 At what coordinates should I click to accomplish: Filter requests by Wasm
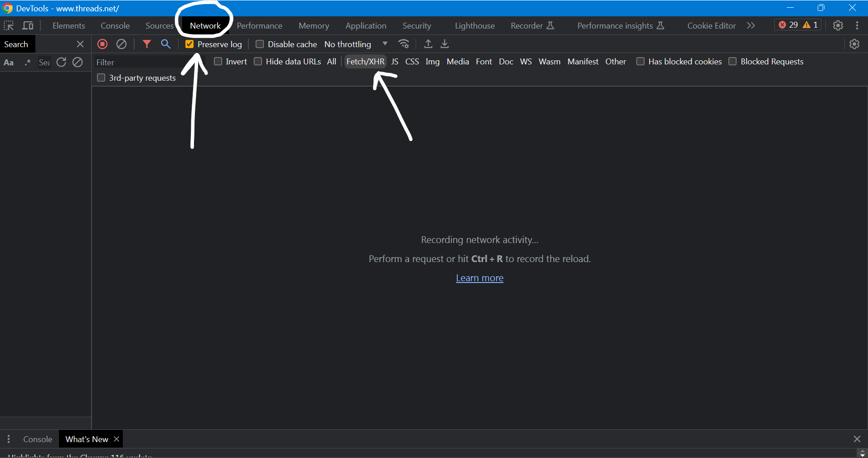point(549,61)
